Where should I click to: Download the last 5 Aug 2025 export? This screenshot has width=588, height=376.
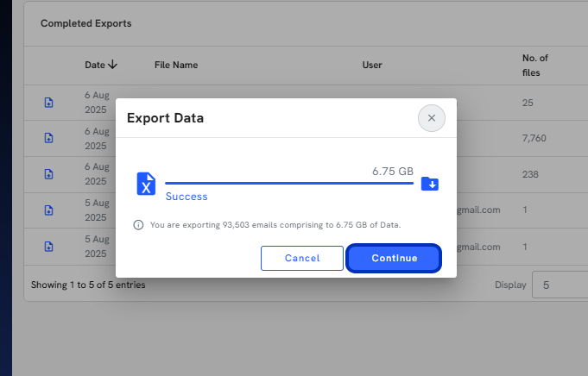tap(48, 247)
